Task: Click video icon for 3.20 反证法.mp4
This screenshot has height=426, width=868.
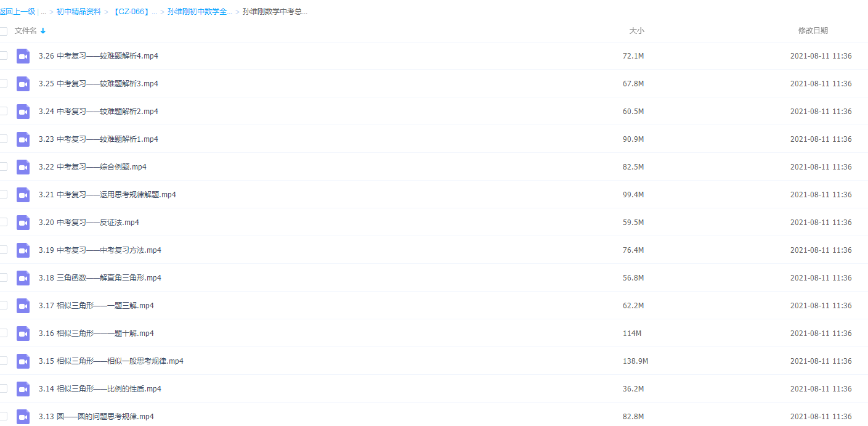Action: 23,223
